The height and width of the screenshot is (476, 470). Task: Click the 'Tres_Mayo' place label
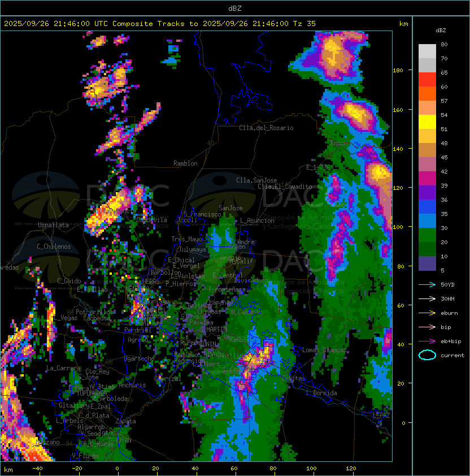(186, 239)
